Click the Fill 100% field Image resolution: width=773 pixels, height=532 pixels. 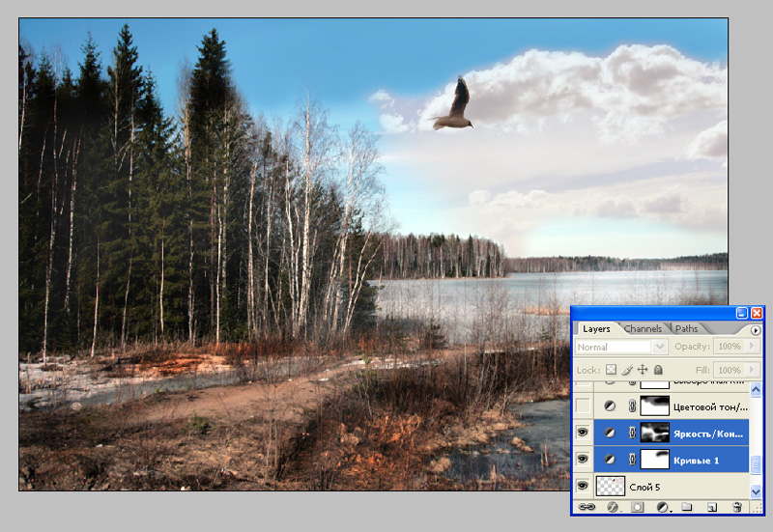tap(730, 370)
